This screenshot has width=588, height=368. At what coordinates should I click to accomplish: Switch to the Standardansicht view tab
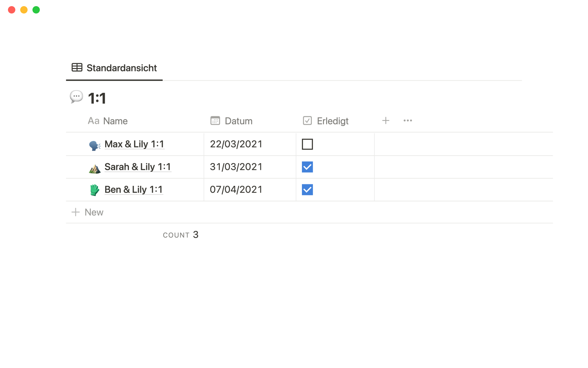click(122, 68)
